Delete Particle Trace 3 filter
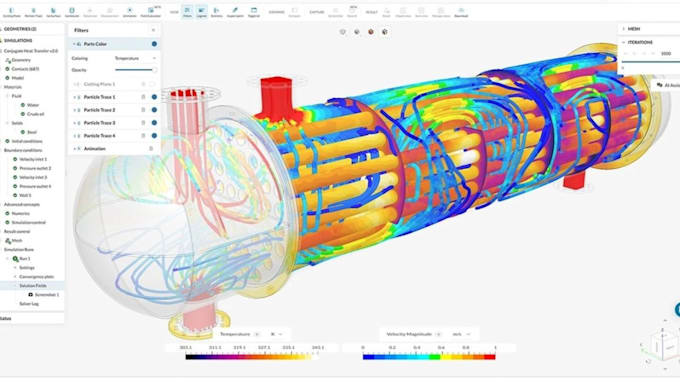The width and height of the screenshot is (680, 383). click(143, 123)
